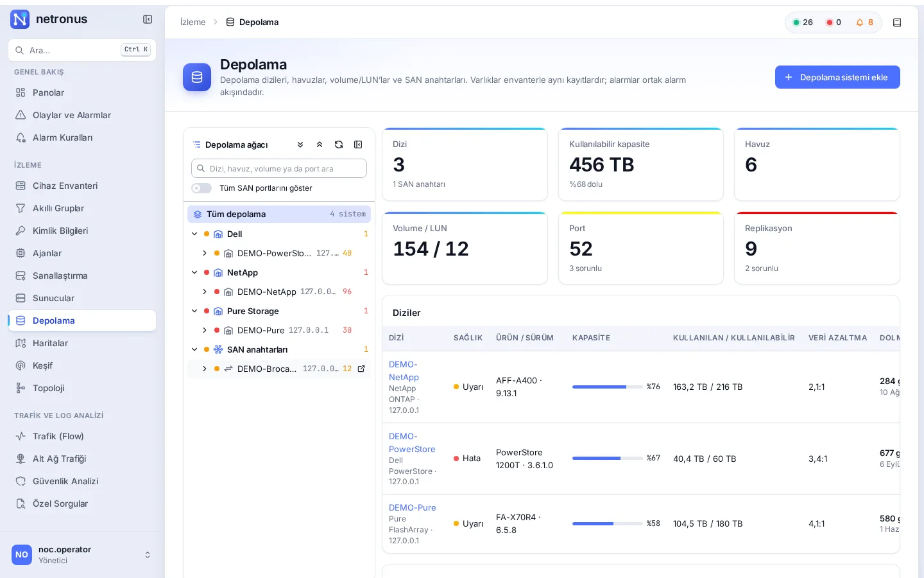Open the noc.operator user menu

(82, 555)
